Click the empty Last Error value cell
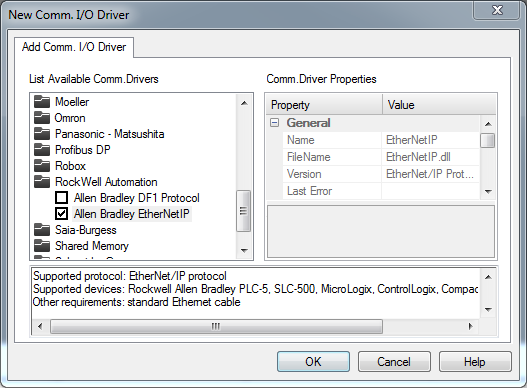The height and width of the screenshot is (388, 527). click(x=431, y=191)
